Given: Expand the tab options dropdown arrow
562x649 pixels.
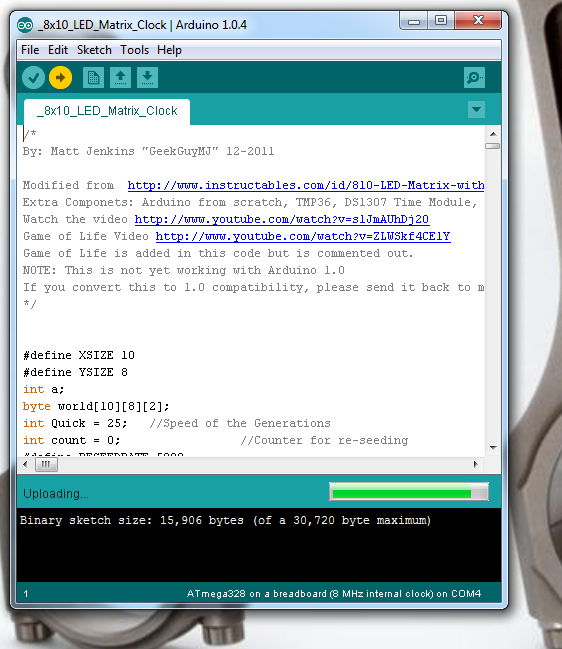Looking at the screenshot, I should coord(476,110).
